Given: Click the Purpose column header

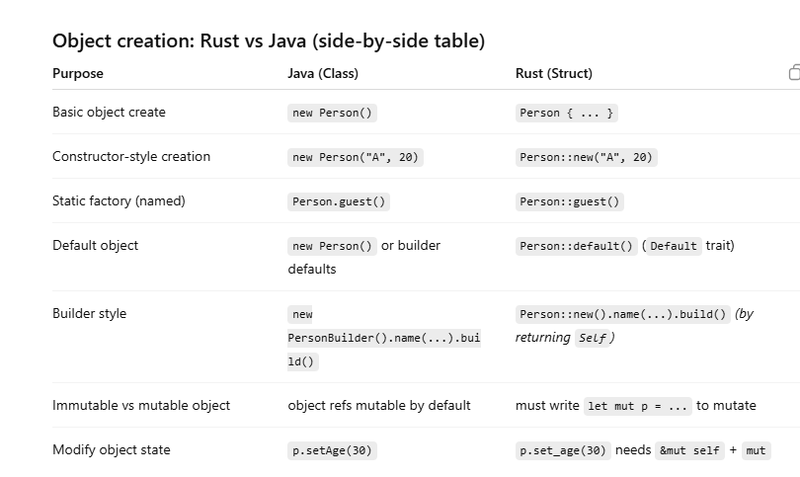Looking at the screenshot, I should tap(78, 73).
